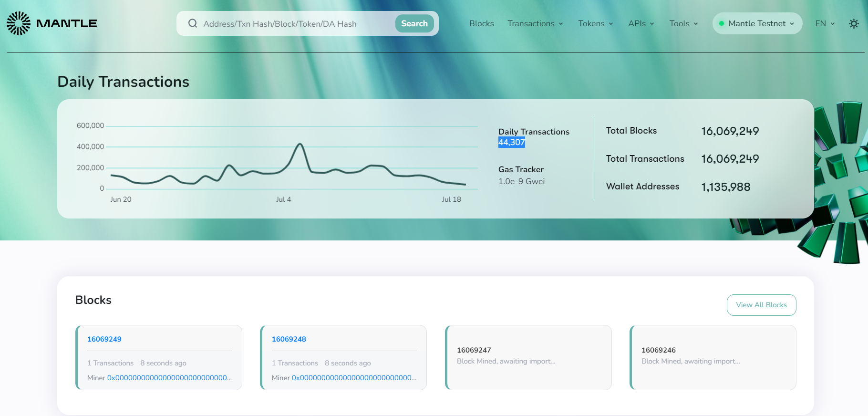Open the Tools dropdown menu
Image resolution: width=868 pixels, height=416 pixels.
[x=683, y=23]
